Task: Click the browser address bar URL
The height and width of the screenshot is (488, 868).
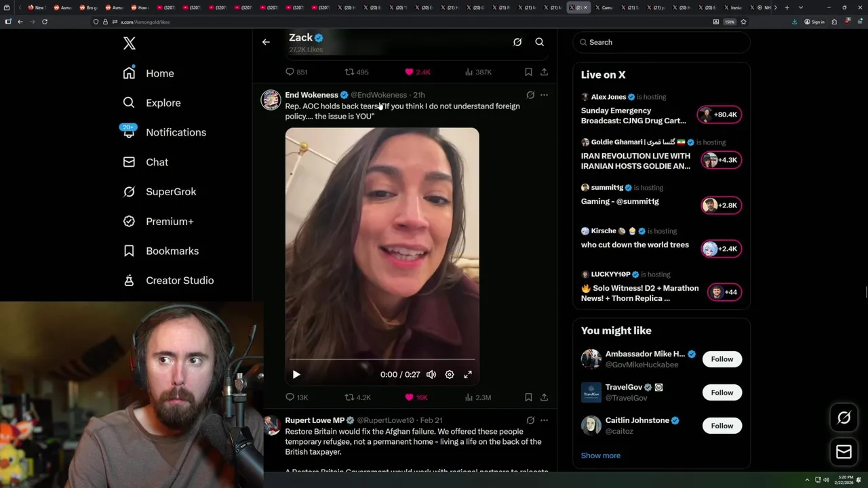Action: coord(145,22)
